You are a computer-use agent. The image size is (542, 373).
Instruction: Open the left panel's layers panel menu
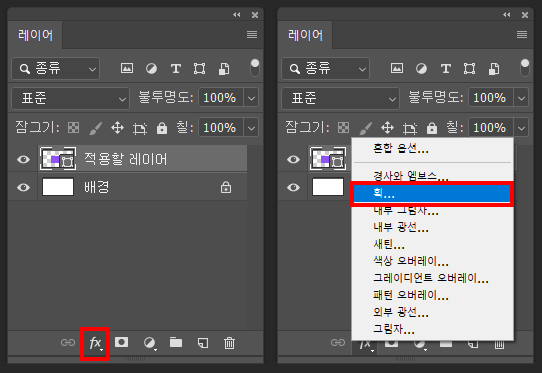point(252,35)
